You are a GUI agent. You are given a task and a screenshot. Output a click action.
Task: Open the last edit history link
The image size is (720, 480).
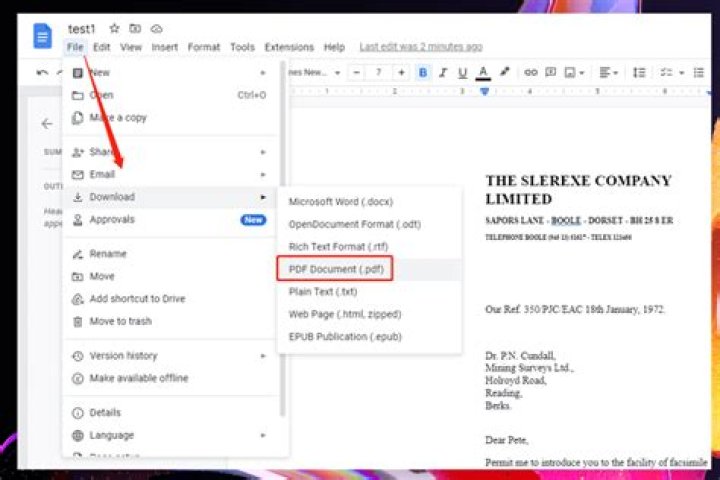point(421,47)
